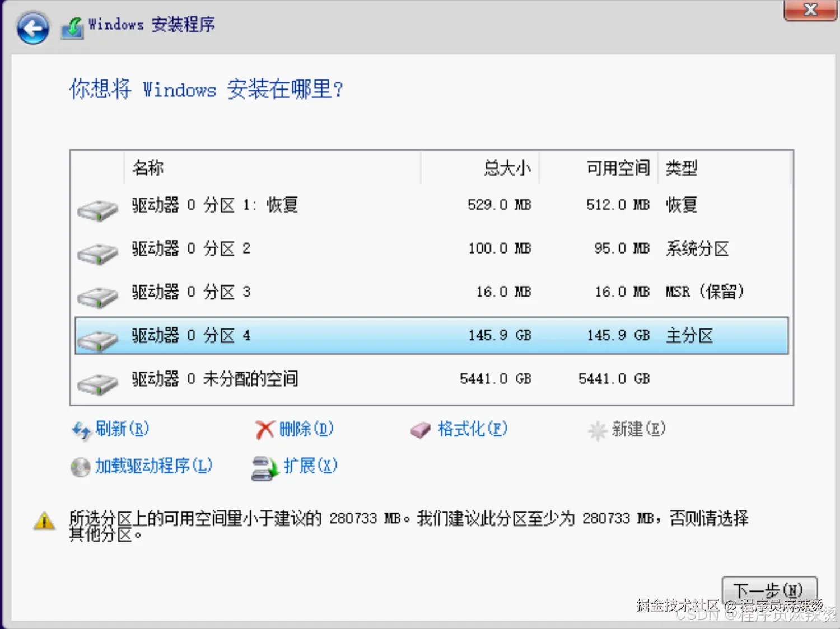Click the starburst icon beside 新建
The width and height of the screenshot is (840, 629).
(x=598, y=430)
